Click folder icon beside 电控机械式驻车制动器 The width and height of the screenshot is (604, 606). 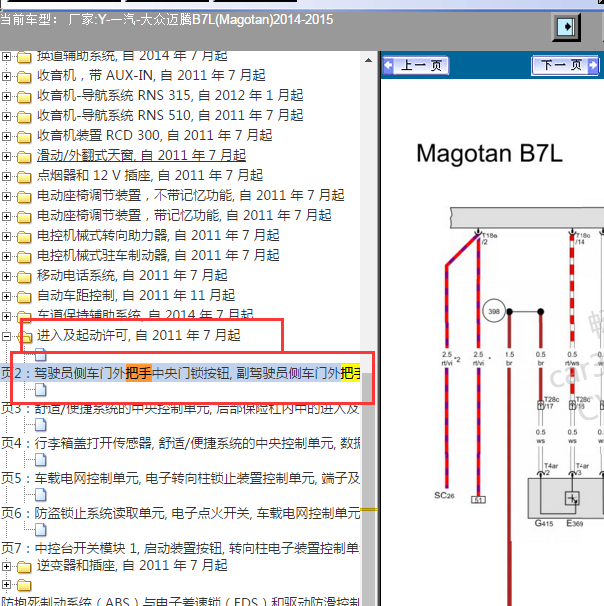(x=24, y=257)
